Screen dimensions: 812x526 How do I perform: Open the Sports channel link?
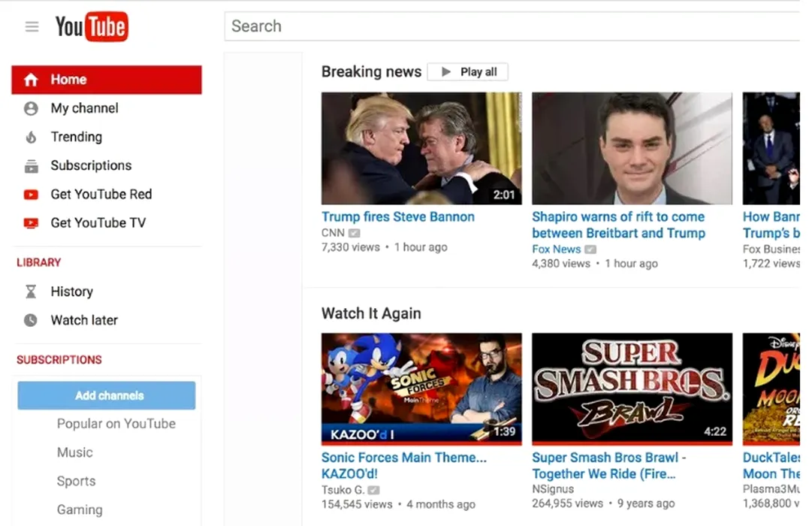[x=76, y=482]
